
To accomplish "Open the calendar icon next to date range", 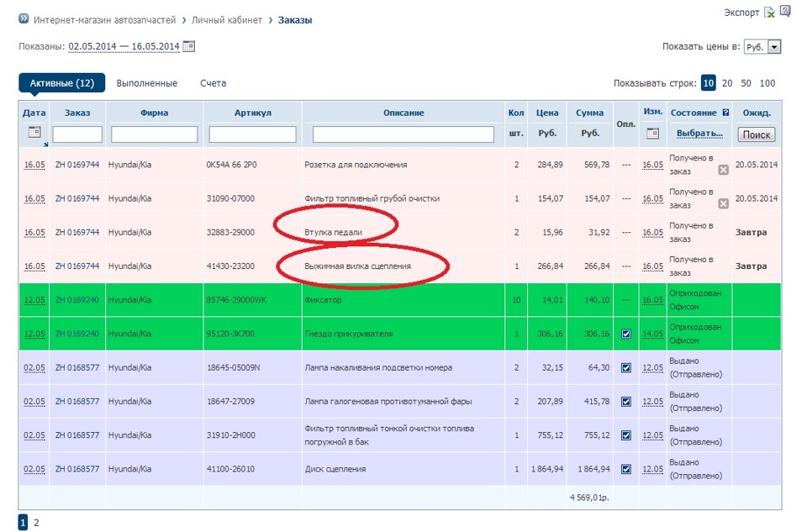I will 188,46.
